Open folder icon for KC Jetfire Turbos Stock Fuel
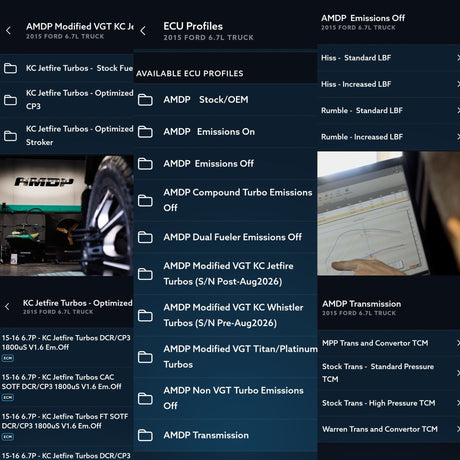 click(10, 68)
